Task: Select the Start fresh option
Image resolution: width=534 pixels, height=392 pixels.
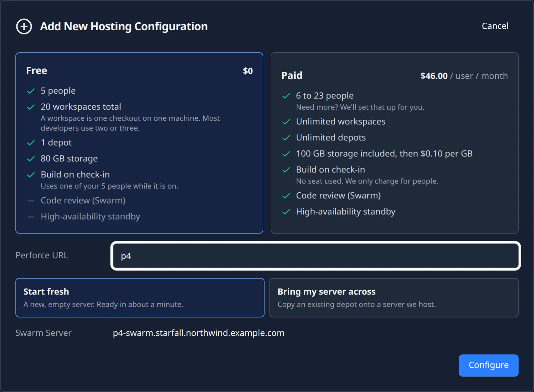Action: click(140, 298)
